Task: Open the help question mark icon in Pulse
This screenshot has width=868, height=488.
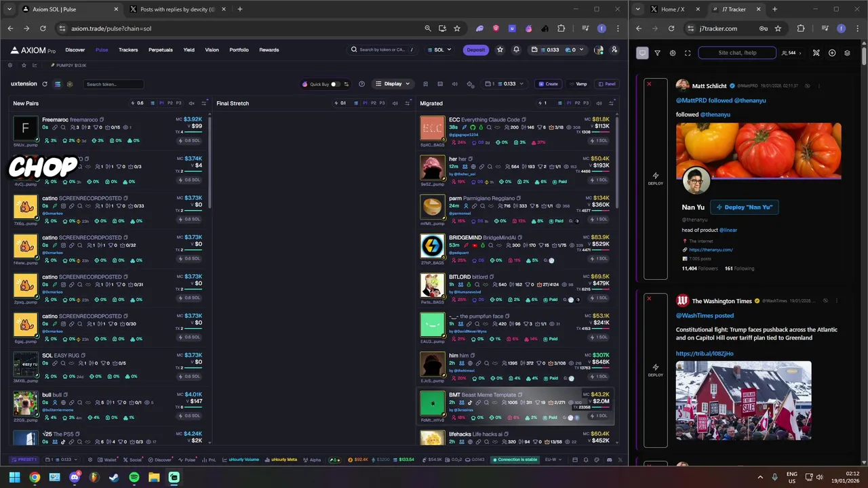Action: [x=361, y=84]
